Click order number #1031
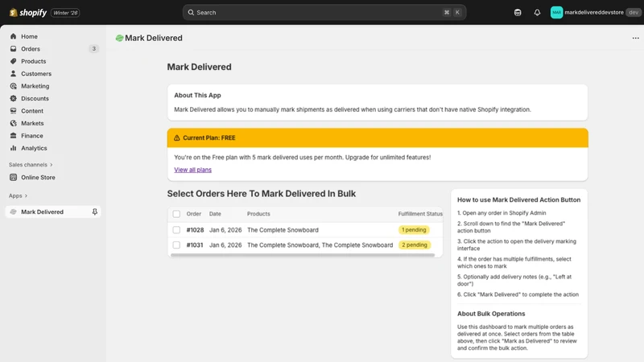Image resolution: width=644 pixels, height=362 pixels. pyautogui.click(x=195, y=245)
